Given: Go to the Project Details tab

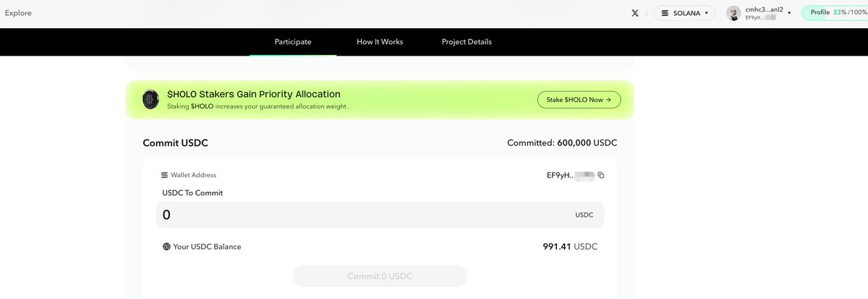Looking at the screenshot, I should [x=467, y=42].
